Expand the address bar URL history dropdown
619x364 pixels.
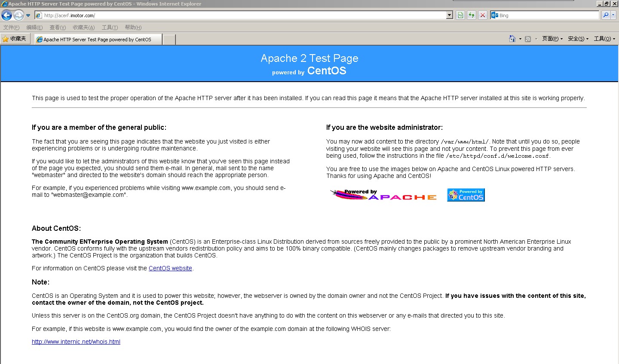point(450,15)
